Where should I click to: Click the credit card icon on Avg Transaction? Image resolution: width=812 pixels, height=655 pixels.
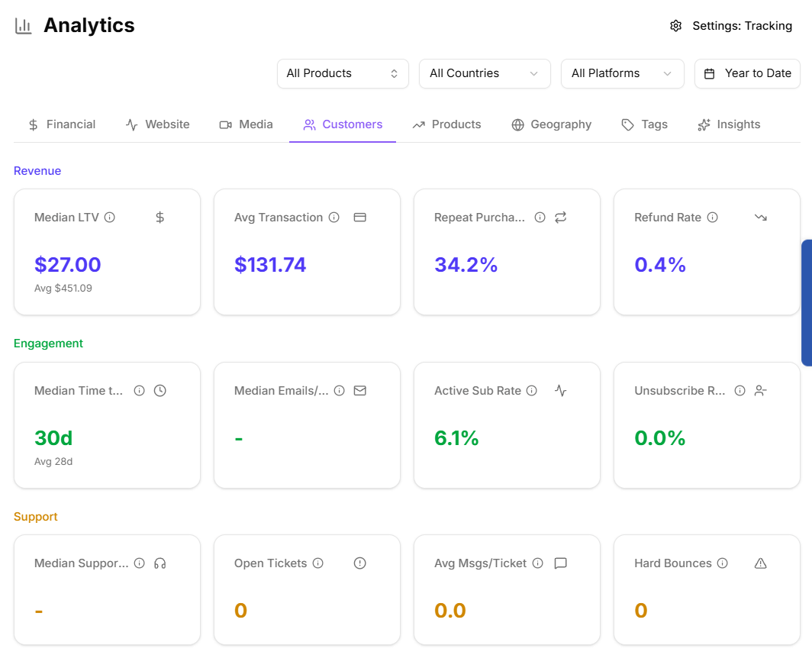coord(360,218)
